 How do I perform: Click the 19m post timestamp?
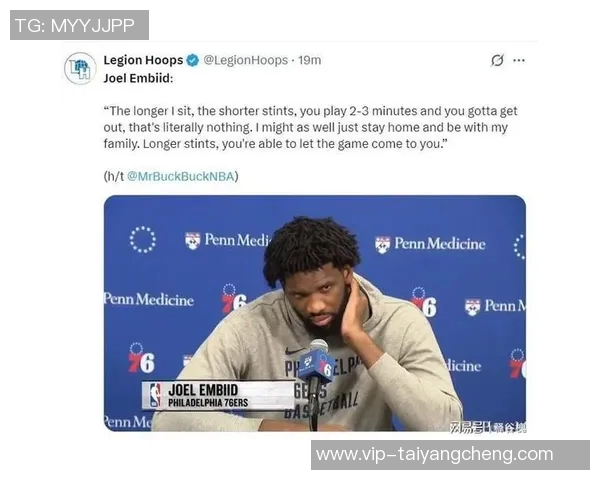click(310, 60)
